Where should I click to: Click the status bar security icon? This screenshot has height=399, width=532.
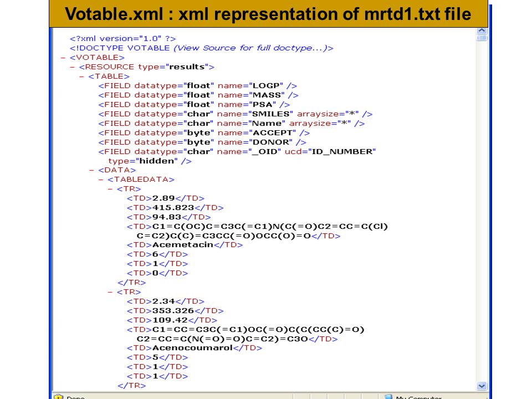tap(58, 397)
